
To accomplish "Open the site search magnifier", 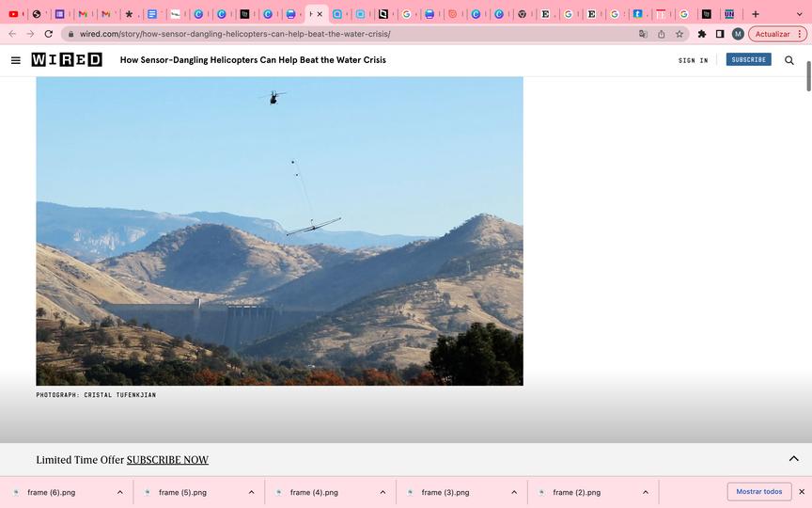I will tap(789, 60).
